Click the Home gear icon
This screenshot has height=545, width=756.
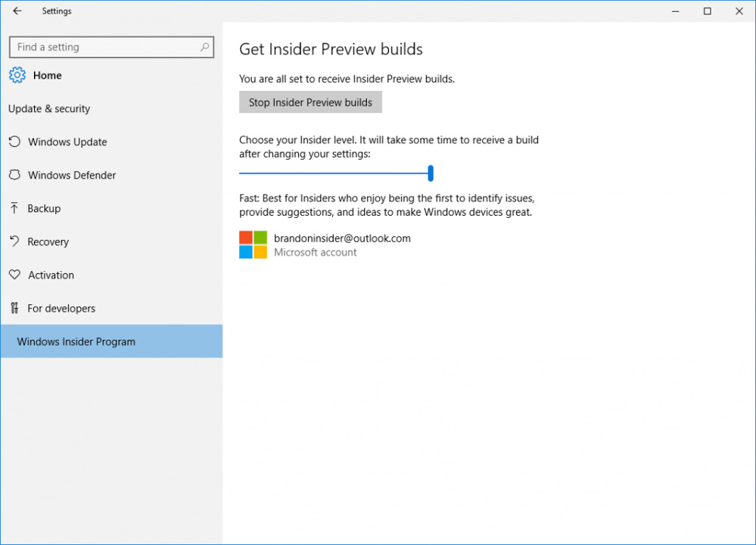point(17,75)
